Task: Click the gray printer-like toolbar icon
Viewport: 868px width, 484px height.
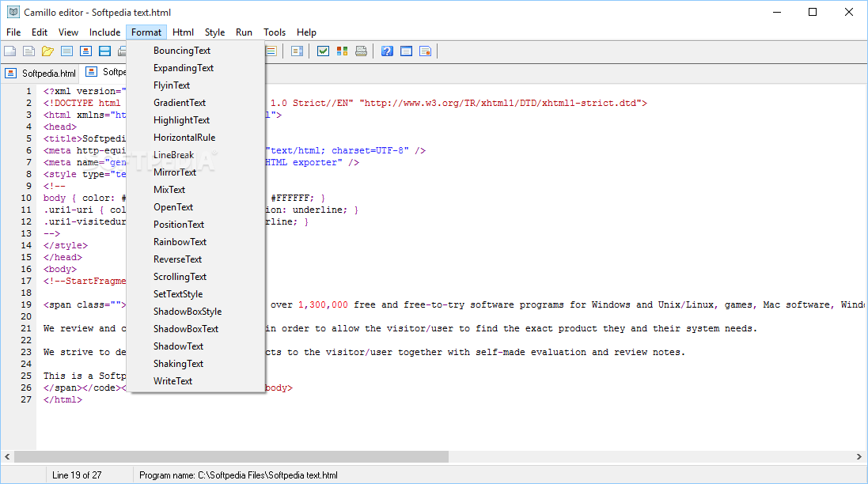Action: [361, 51]
